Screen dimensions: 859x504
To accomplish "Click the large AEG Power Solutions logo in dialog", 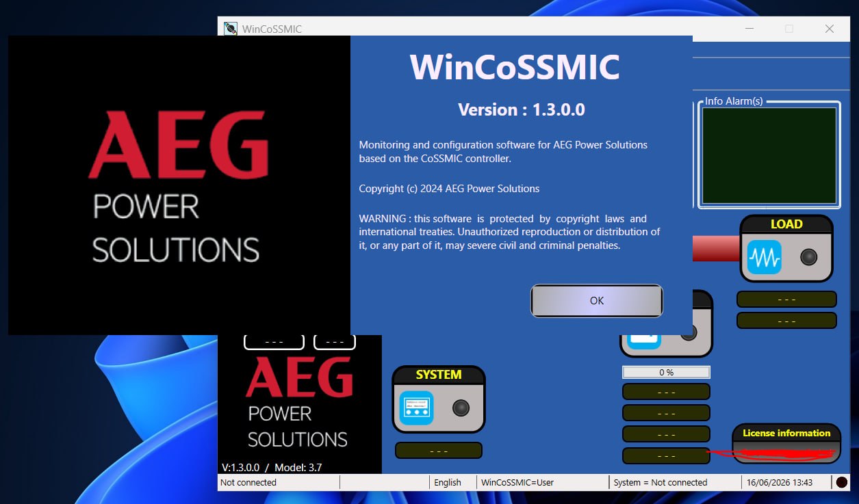I will [179, 186].
